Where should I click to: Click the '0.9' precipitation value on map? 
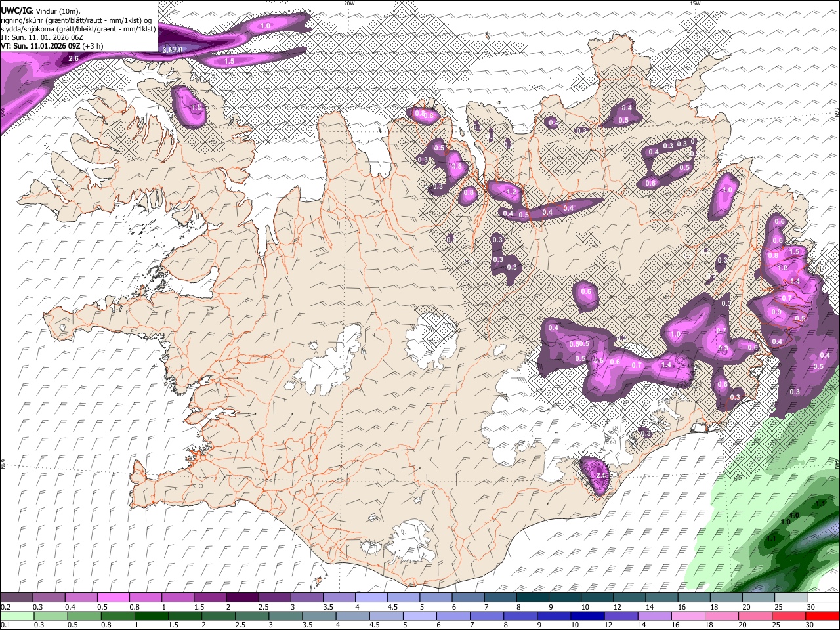pyautogui.click(x=777, y=312)
